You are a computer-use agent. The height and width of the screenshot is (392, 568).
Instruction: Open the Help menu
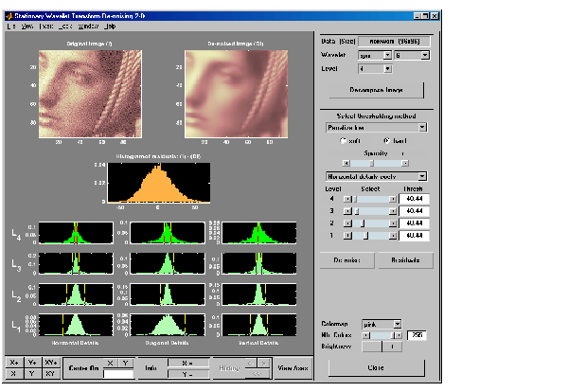[x=110, y=27]
